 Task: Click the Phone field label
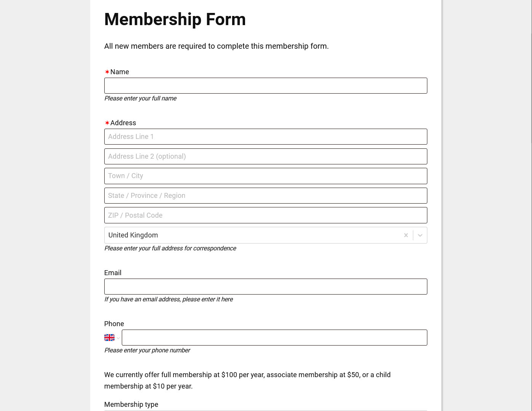[114, 324]
